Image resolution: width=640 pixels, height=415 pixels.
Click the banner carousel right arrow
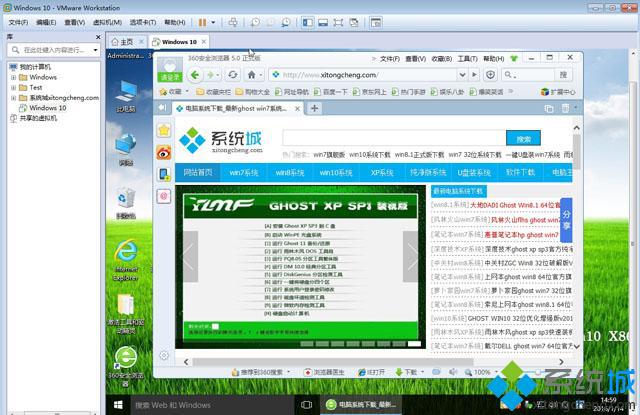[411, 256]
